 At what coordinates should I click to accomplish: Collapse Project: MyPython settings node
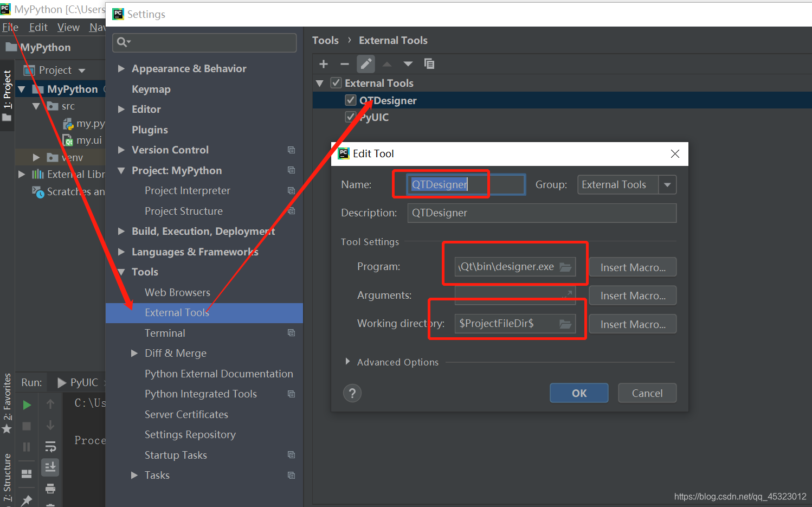click(x=121, y=170)
